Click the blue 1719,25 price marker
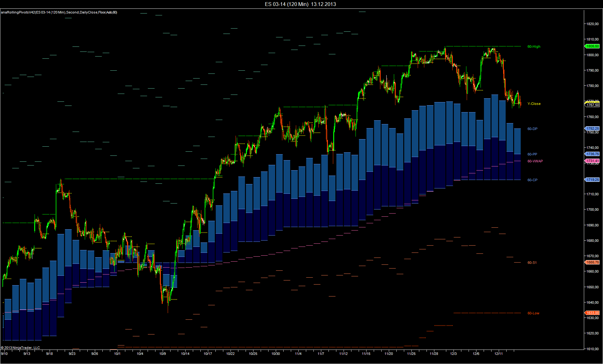Viewport: 603px width, 364px height. coord(592,180)
